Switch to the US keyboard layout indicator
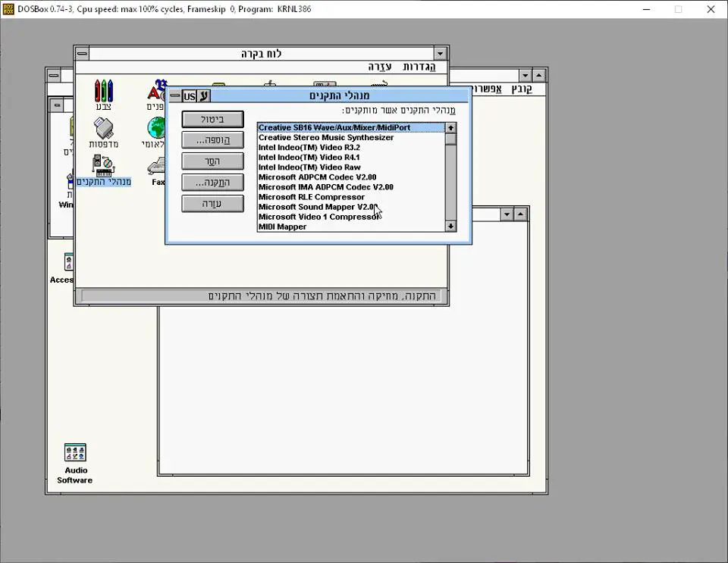Screen dimensions: 728x563 point(189,96)
